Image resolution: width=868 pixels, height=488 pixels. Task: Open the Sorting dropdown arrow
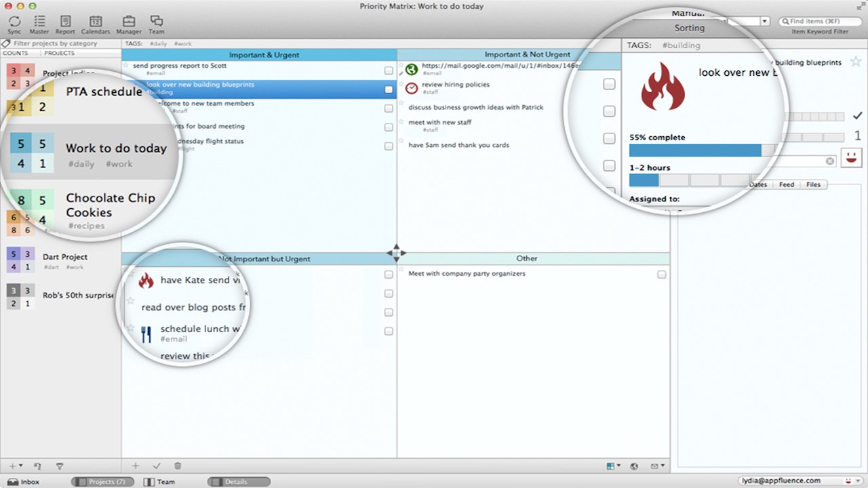point(765,22)
